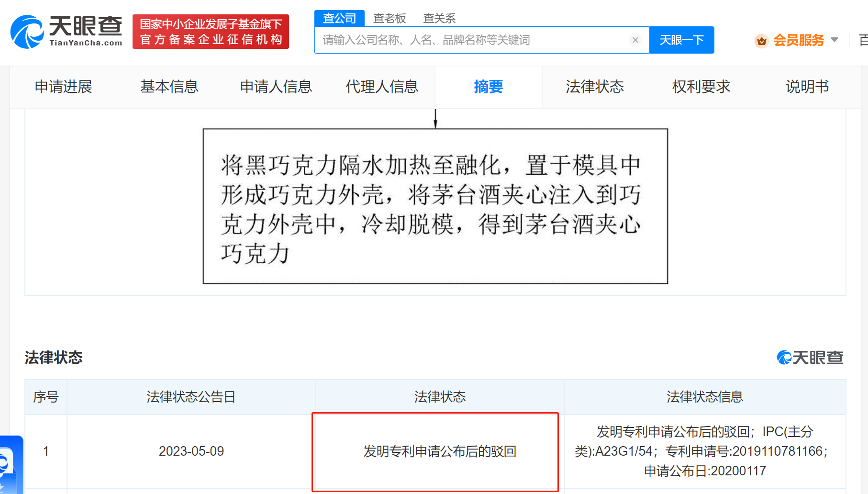
Task: Switch to the 说明书 tab
Action: [x=807, y=87]
